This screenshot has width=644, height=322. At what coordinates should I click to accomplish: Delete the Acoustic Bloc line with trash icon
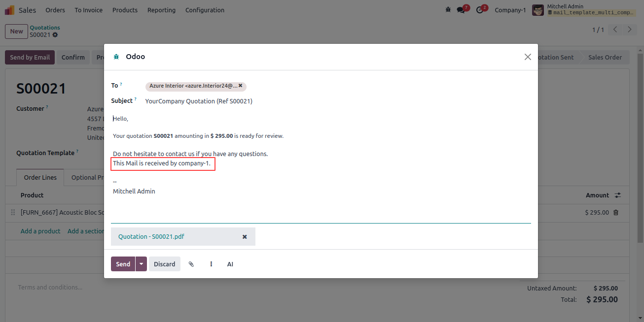[615, 212]
